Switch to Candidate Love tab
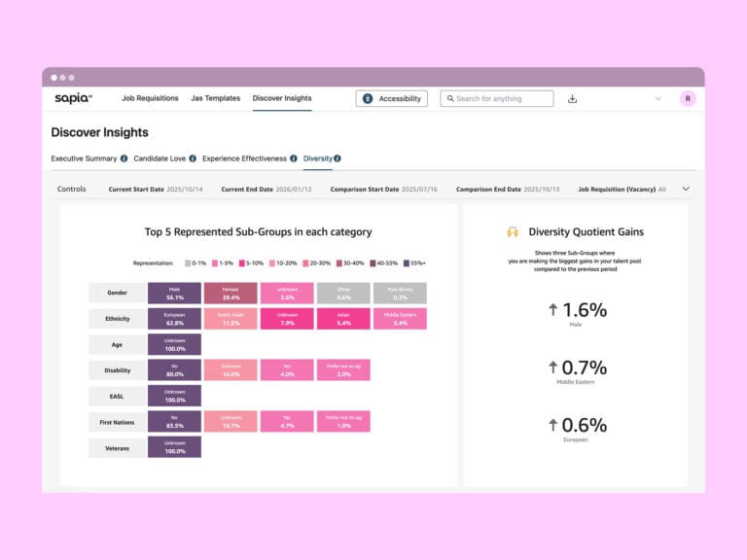747x560 pixels. click(x=160, y=158)
